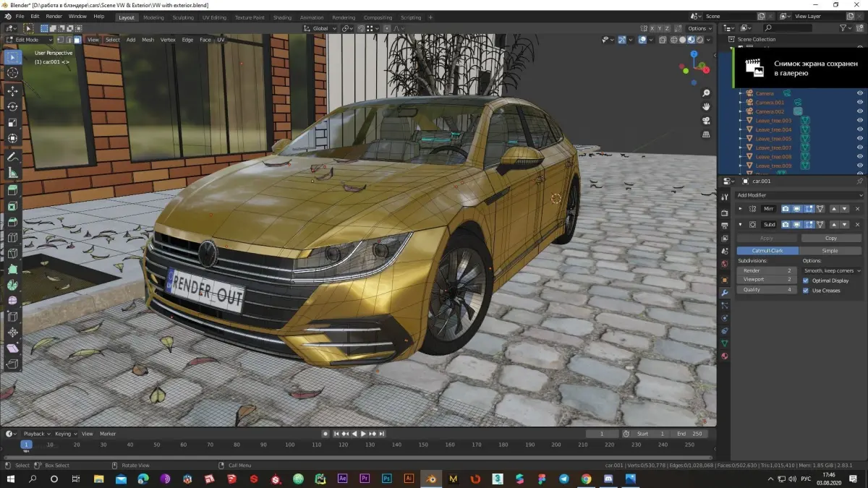Enable face select mode
The height and width of the screenshot is (488, 868).
point(77,40)
